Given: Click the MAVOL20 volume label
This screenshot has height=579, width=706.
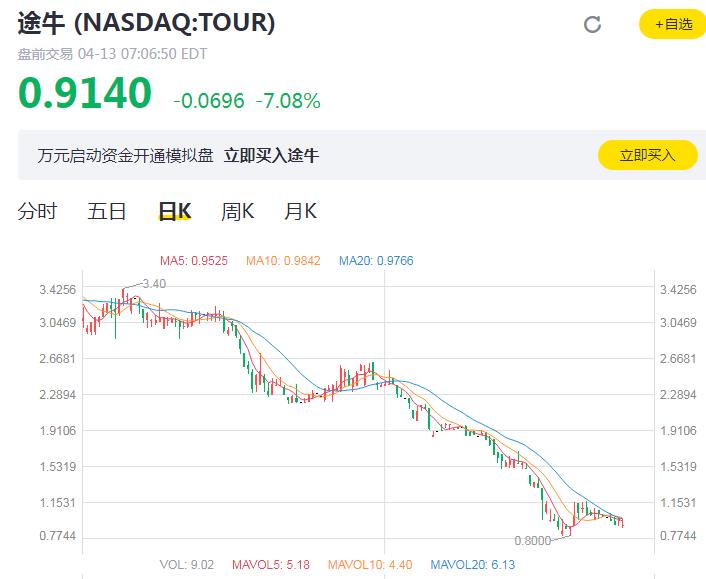Looking at the screenshot, I should coord(473,565).
